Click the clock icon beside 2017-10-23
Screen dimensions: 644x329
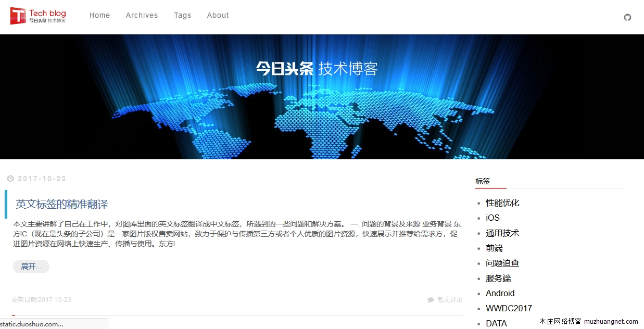click(9, 178)
